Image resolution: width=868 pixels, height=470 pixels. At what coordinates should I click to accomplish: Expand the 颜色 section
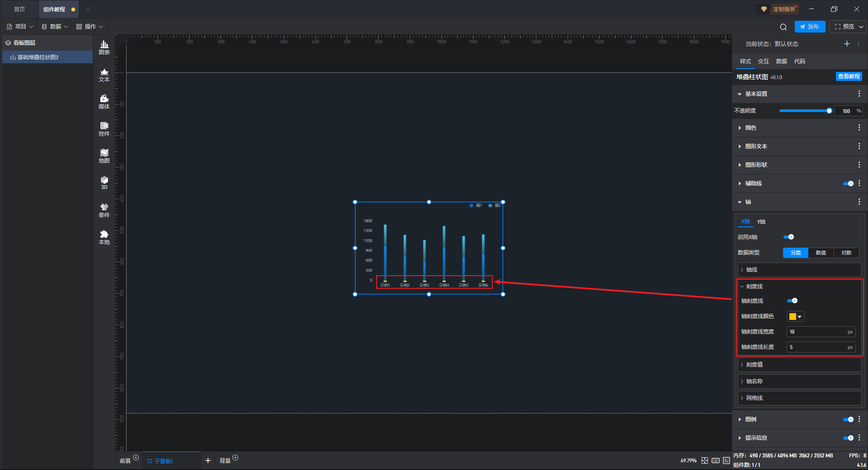(x=740, y=128)
